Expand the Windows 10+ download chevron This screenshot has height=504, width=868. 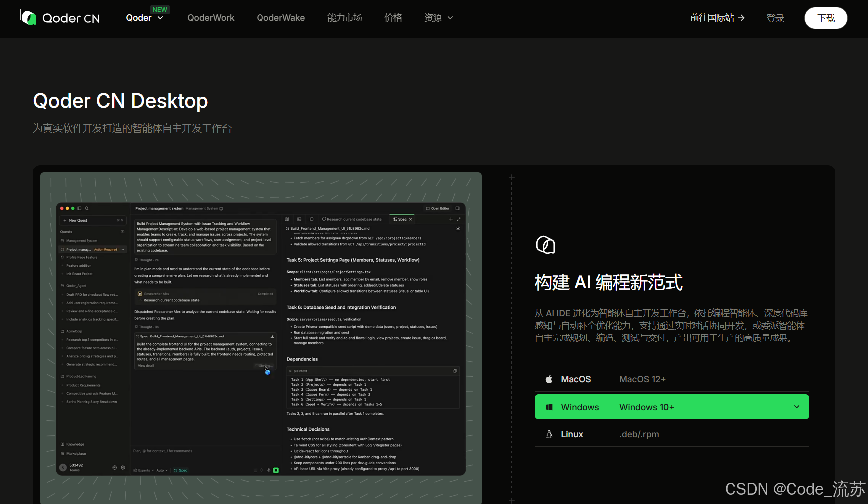(x=797, y=407)
